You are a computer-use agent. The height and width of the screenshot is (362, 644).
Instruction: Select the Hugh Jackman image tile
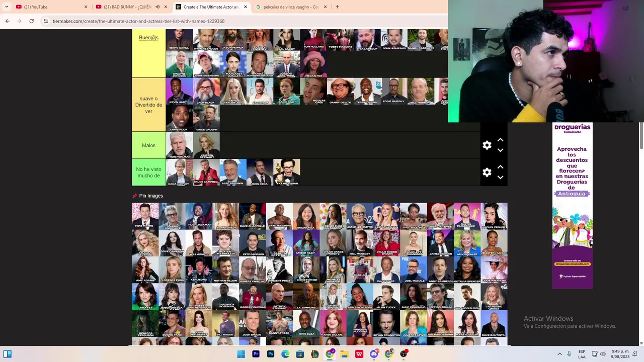[x=199, y=216]
